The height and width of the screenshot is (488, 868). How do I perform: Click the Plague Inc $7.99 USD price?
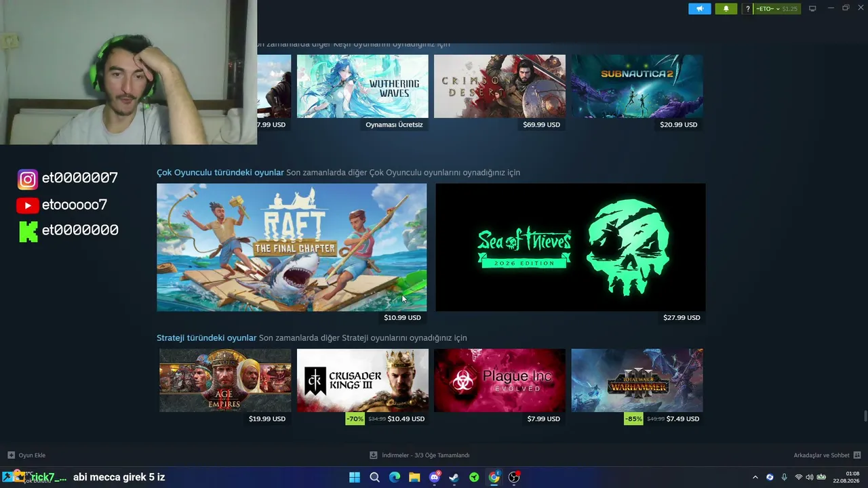(544, 419)
